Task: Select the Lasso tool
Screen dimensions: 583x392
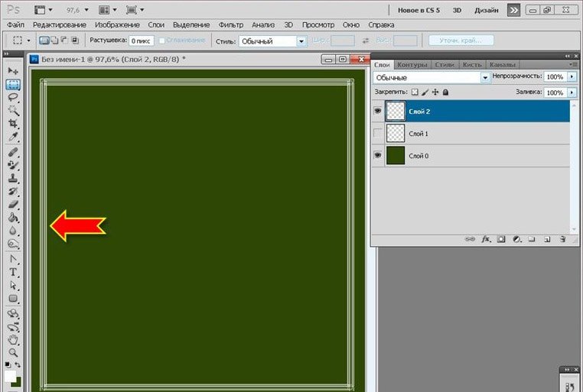Action: coord(13,97)
